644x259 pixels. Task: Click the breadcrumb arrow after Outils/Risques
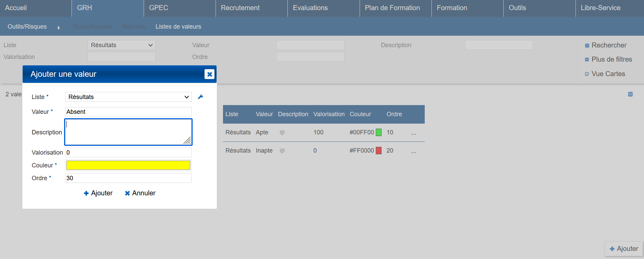[59, 28]
